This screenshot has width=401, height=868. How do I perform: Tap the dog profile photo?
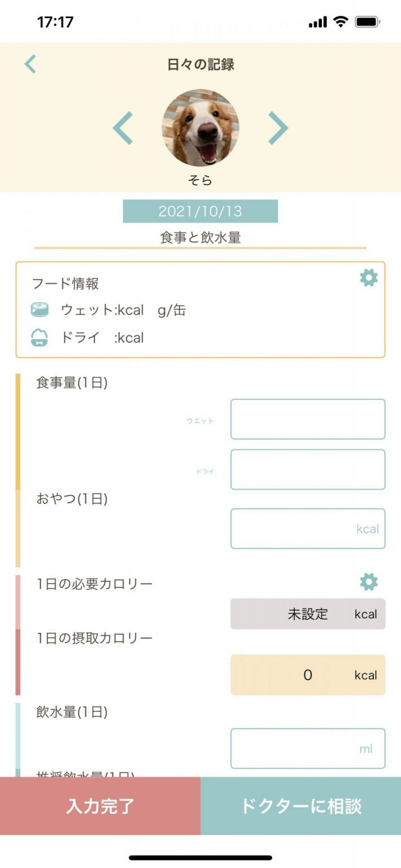pos(200,127)
